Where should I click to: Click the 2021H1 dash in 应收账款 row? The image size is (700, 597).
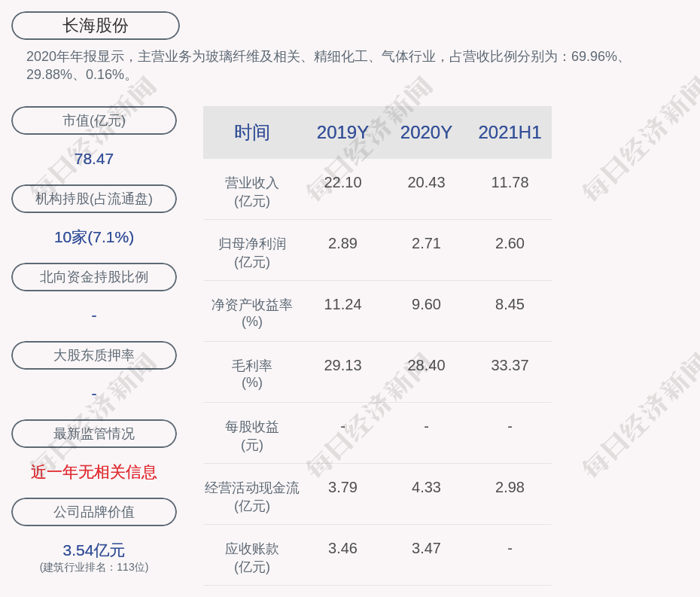[510, 548]
